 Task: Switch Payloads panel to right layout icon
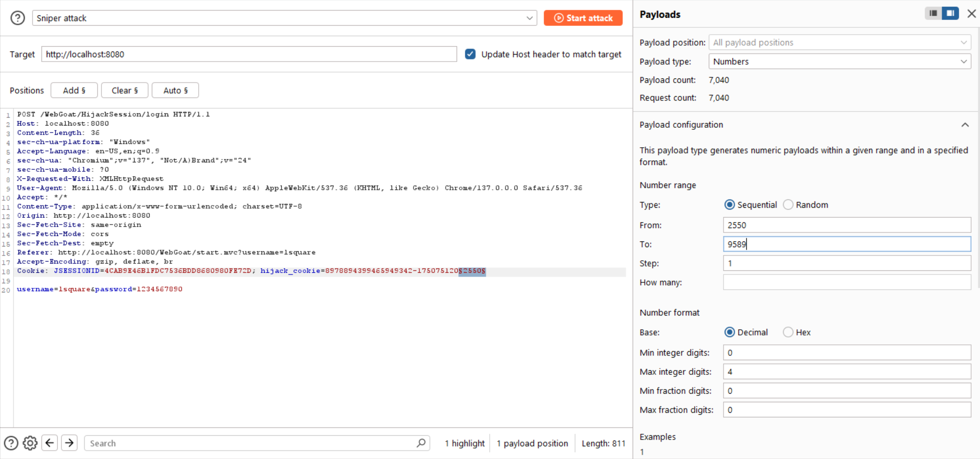pyautogui.click(x=951, y=13)
